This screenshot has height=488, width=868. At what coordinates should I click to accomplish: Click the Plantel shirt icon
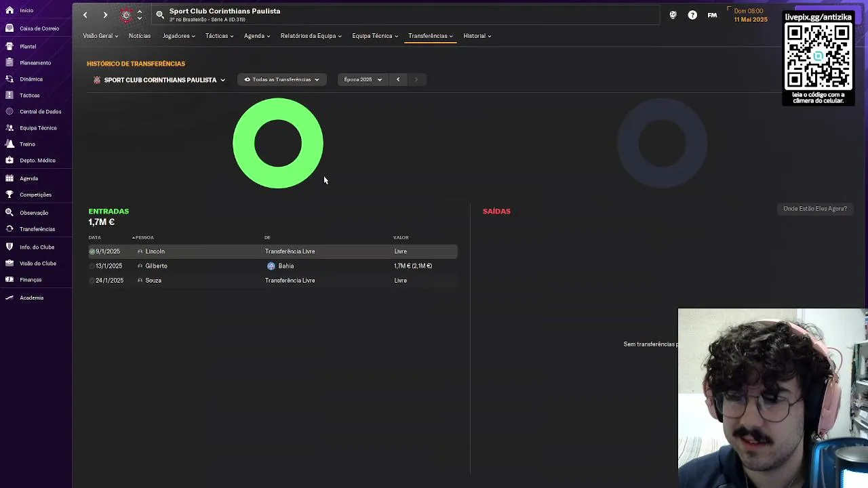click(x=9, y=47)
